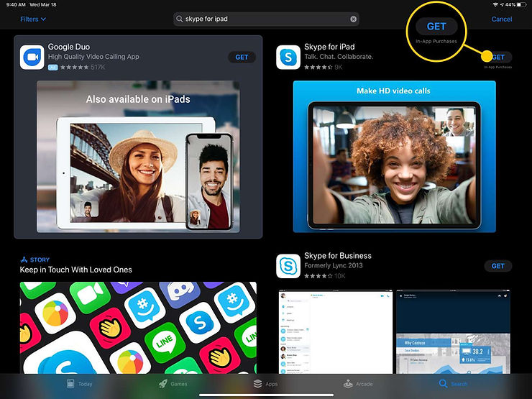
Task: Open Skype for Business title
Action: (x=338, y=255)
